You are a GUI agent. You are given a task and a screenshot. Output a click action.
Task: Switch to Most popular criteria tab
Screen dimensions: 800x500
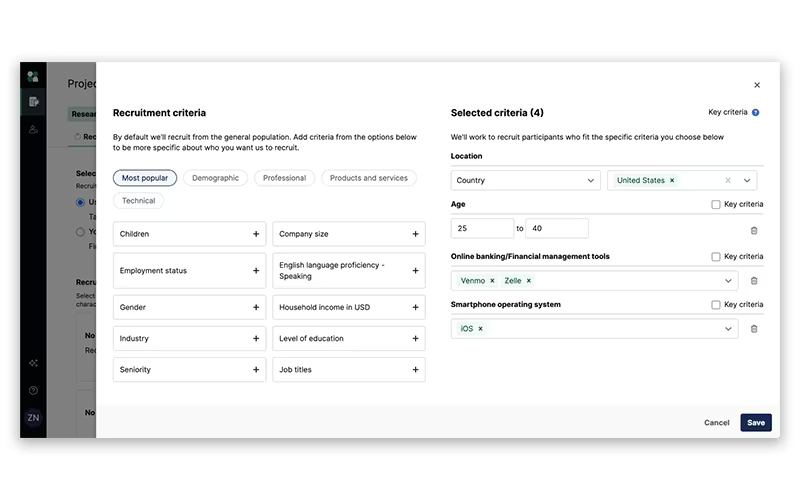[x=145, y=178]
